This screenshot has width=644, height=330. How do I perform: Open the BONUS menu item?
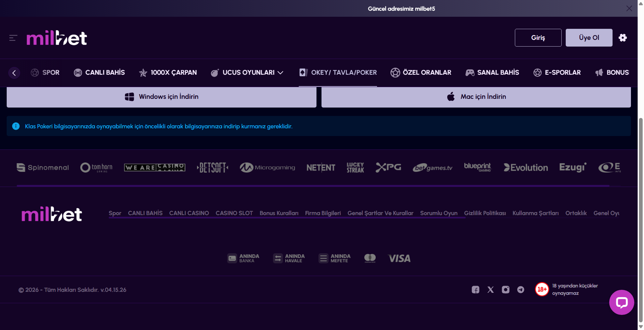click(612, 73)
